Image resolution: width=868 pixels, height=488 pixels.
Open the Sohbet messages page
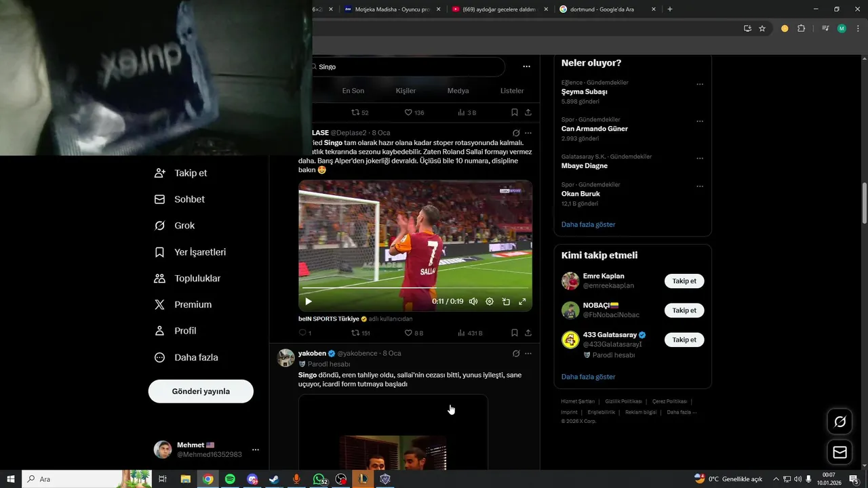[180, 199]
